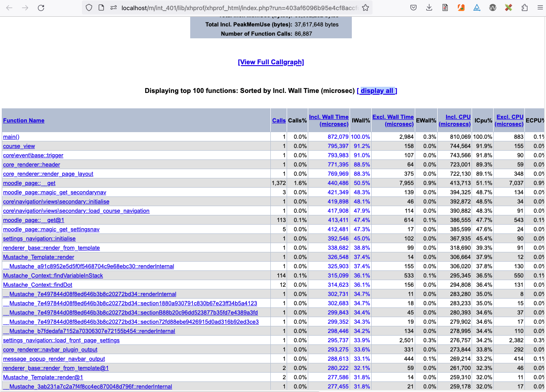This screenshot has width=546, height=392.
Task: Click the page info document icon
Action: pos(101,7)
